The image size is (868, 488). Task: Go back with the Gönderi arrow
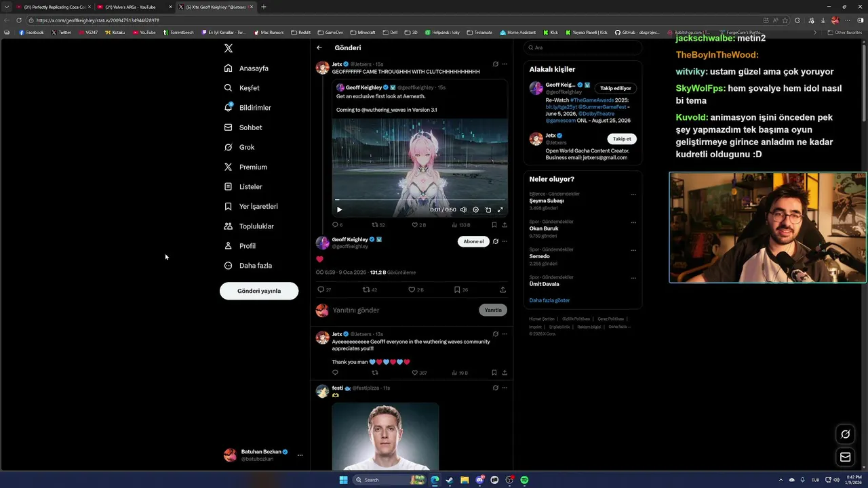pyautogui.click(x=319, y=48)
